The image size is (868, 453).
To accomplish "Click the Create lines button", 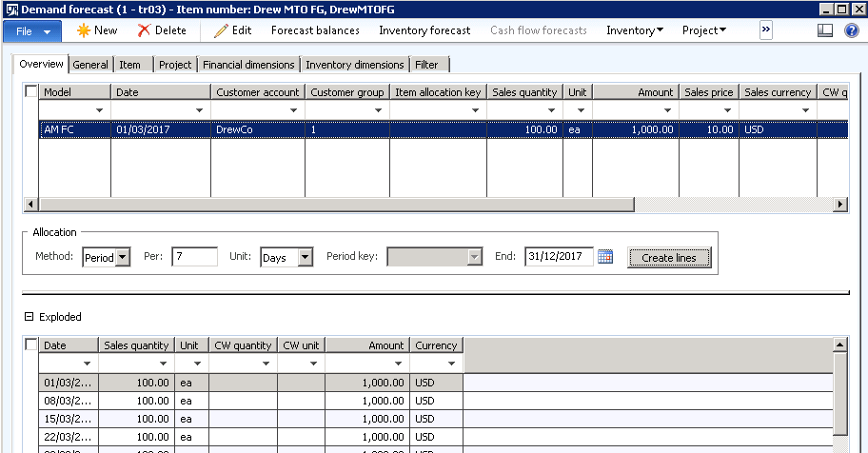I will coord(668,258).
